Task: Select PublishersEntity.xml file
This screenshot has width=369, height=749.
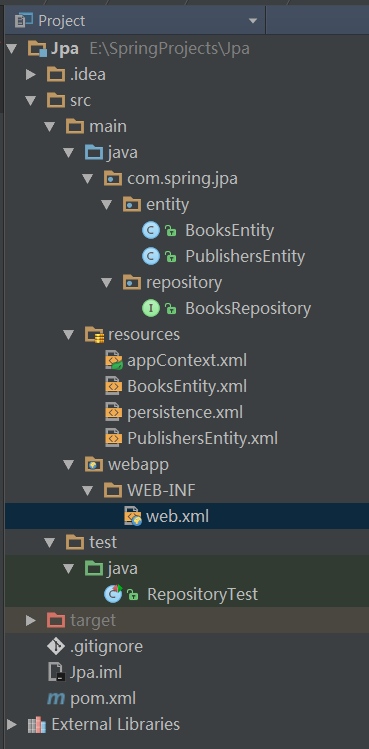Action: pos(202,438)
